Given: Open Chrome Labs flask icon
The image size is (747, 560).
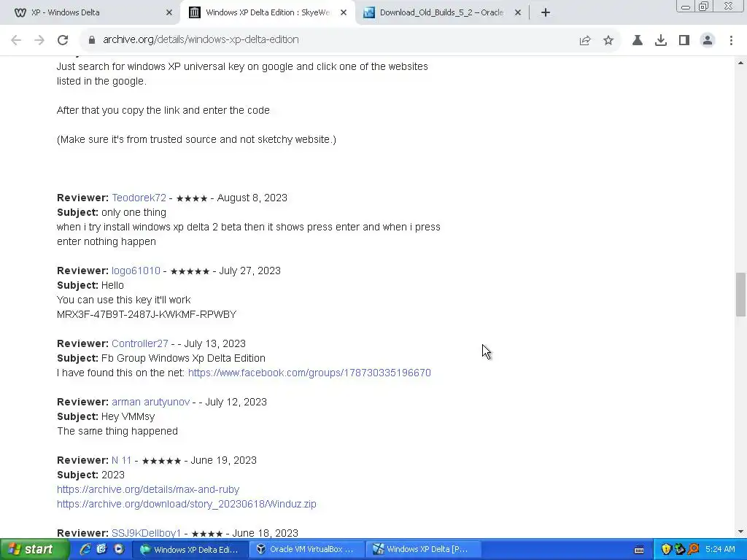Looking at the screenshot, I should click(x=638, y=40).
